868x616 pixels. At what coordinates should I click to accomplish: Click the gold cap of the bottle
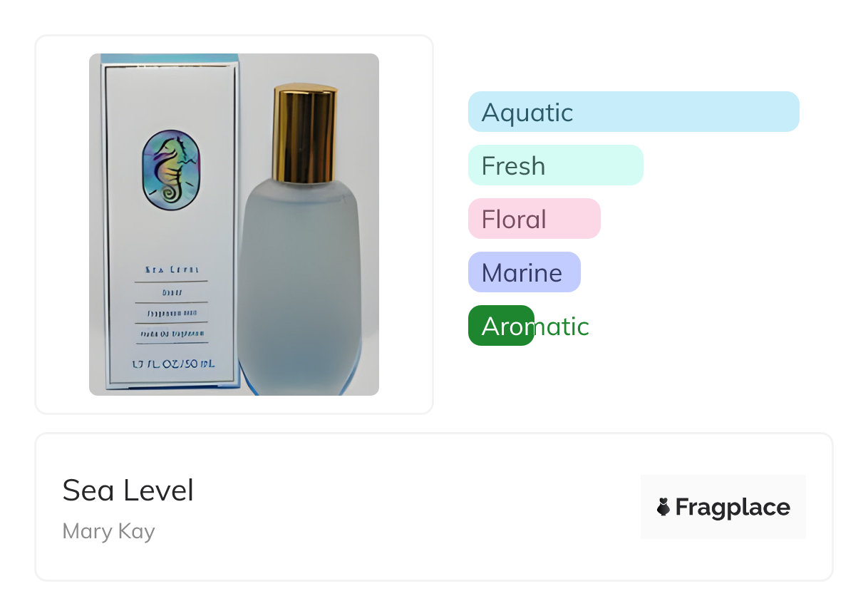click(x=304, y=133)
